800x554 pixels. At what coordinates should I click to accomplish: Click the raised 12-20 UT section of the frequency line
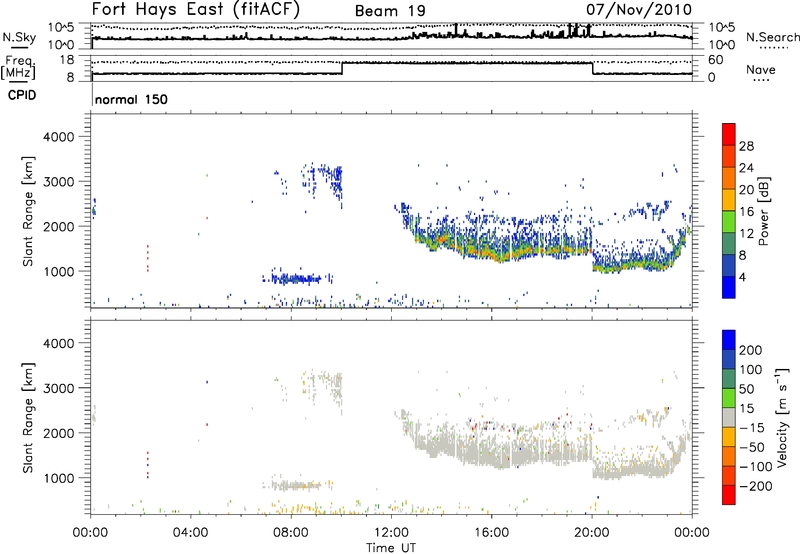[x=467, y=63]
